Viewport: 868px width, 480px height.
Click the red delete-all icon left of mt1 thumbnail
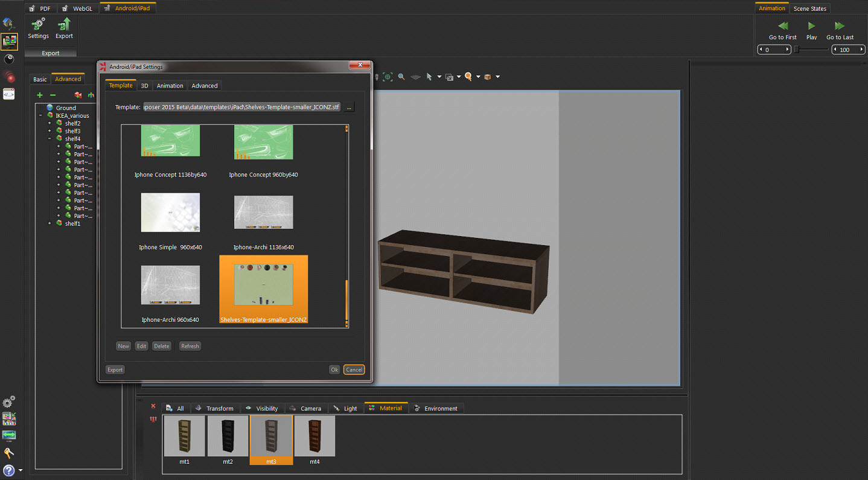click(153, 419)
